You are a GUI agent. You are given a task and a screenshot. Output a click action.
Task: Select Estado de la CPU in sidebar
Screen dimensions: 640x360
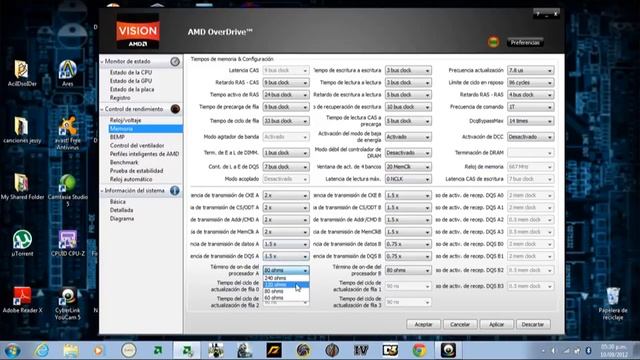131,72
